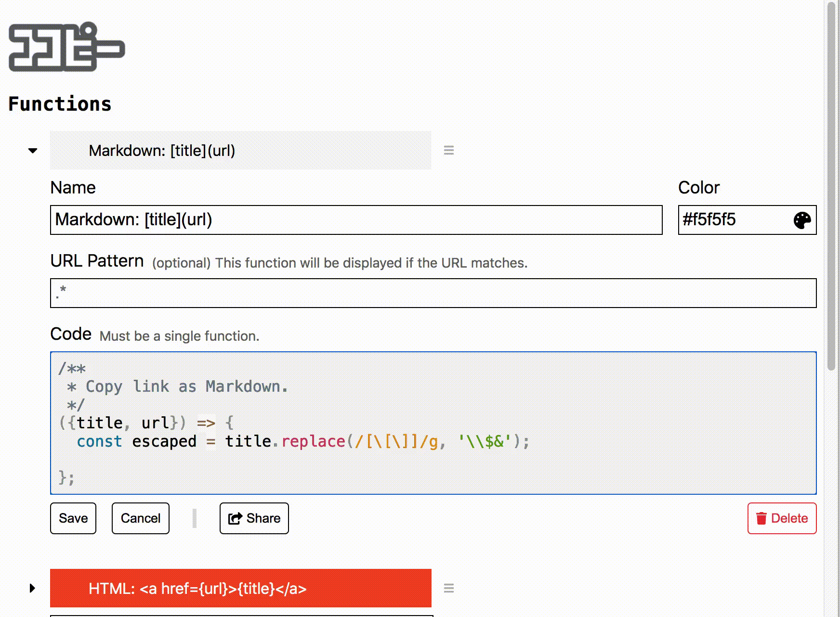
Task: Save the function changes
Action: click(73, 518)
